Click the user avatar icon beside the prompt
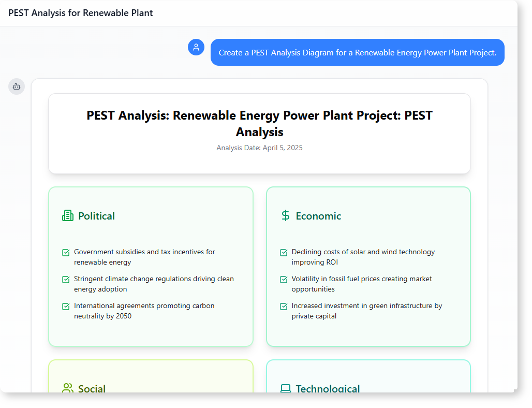 [196, 47]
